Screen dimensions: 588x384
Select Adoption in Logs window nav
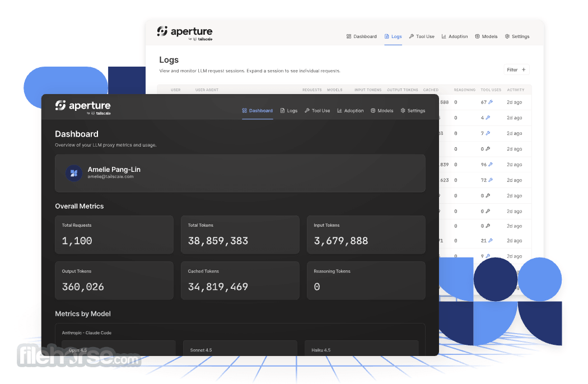[x=455, y=36]
